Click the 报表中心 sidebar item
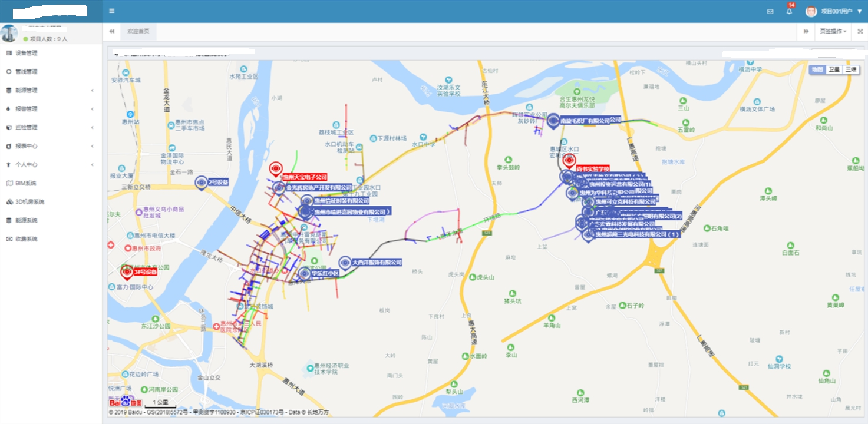The image size is (868, 424). (51, 146)
